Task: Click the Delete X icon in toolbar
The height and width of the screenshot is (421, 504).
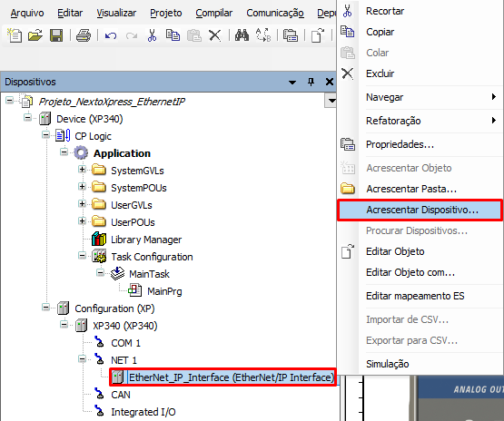Action: pos(214,35)
